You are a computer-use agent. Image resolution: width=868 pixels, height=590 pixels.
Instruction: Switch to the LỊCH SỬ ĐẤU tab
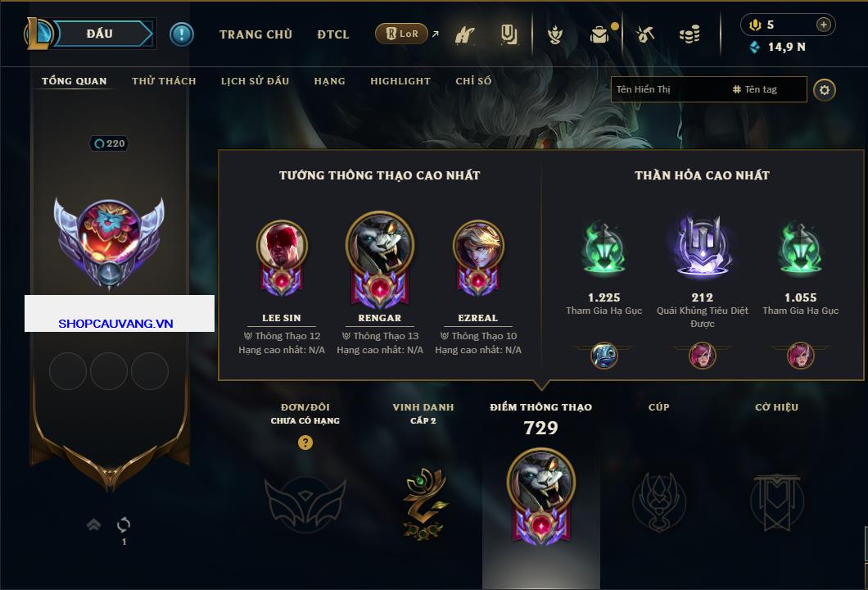(255, 81)
